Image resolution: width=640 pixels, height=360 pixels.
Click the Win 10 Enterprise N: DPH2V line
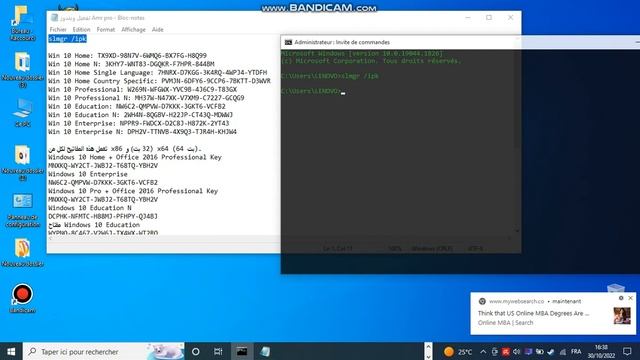[x=142, y=132]
